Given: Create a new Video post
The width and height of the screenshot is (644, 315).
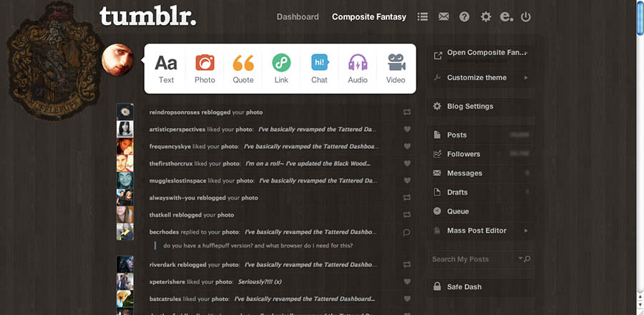Looking at the screenshot, I should click(396, 69).
